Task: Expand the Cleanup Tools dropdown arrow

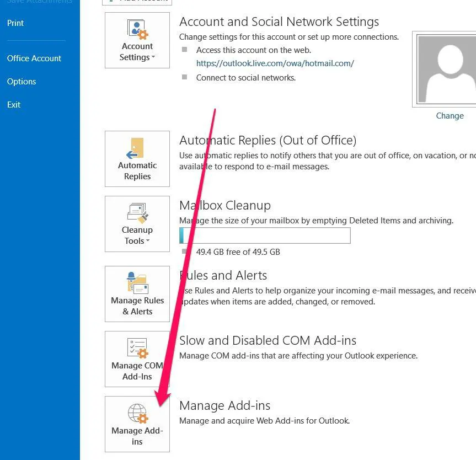Action: (x=148, y=242)
